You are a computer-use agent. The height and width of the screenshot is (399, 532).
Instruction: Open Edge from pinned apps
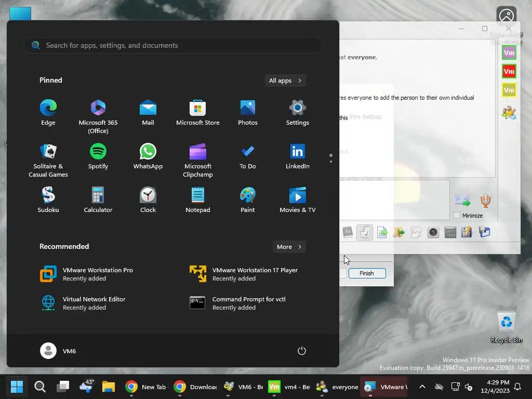point(48,113)
